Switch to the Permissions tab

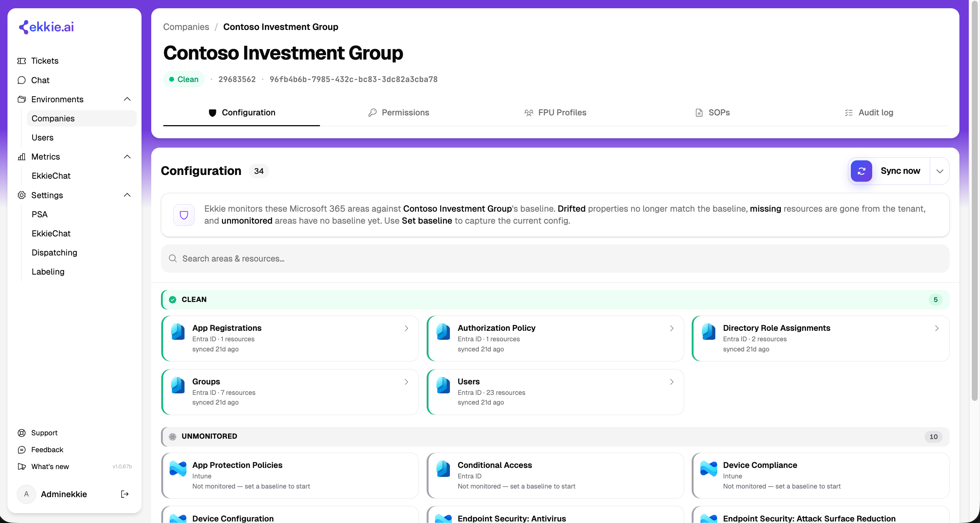pyautogui.click(x=398, y=113)
